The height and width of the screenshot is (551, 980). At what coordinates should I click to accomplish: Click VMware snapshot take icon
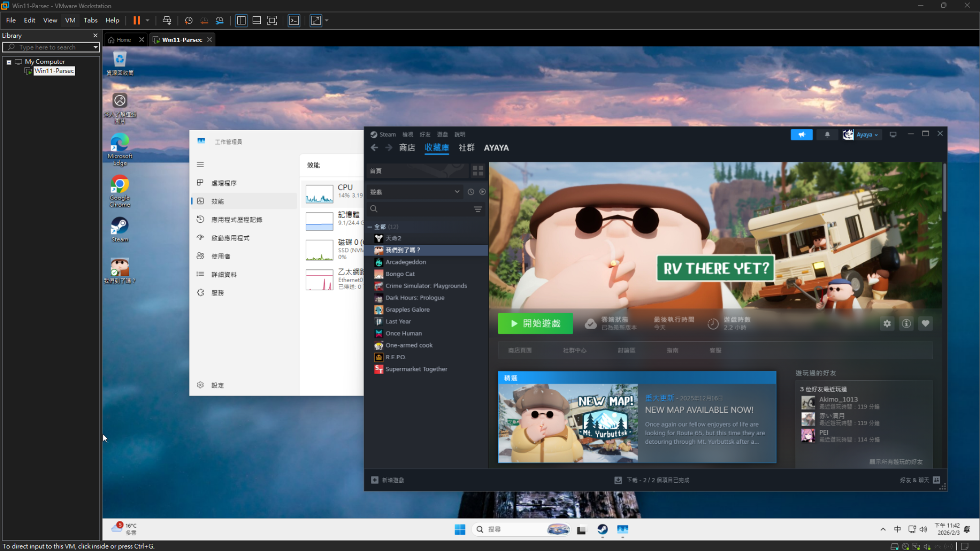click(189, 21)
